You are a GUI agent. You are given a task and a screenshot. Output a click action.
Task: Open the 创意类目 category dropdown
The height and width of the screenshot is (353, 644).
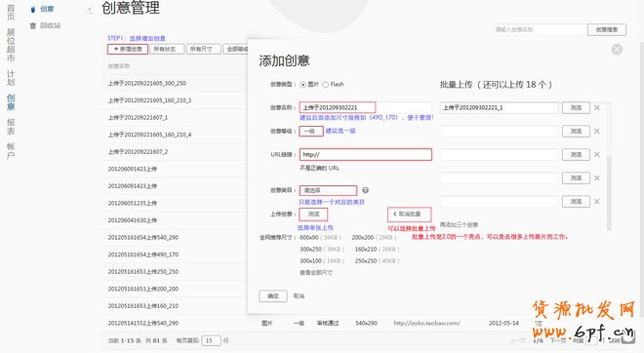[328, 190]
